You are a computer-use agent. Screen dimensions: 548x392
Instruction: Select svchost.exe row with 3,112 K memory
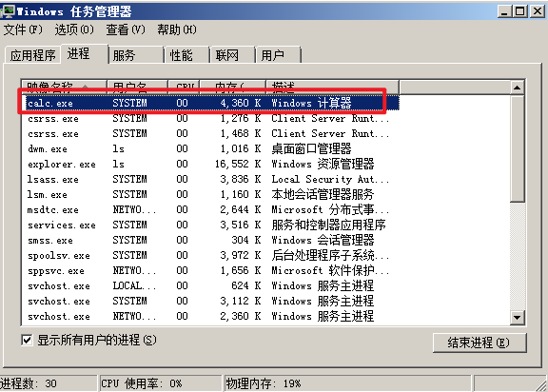210,301
